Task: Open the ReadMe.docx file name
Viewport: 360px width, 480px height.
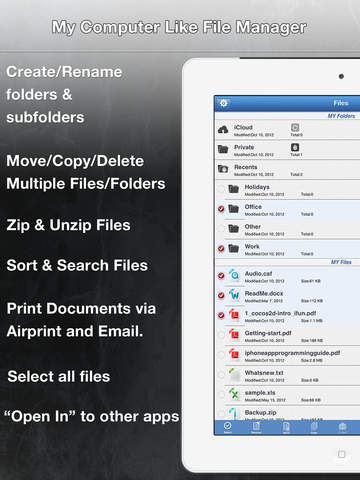Action: [x=264, y=293]
